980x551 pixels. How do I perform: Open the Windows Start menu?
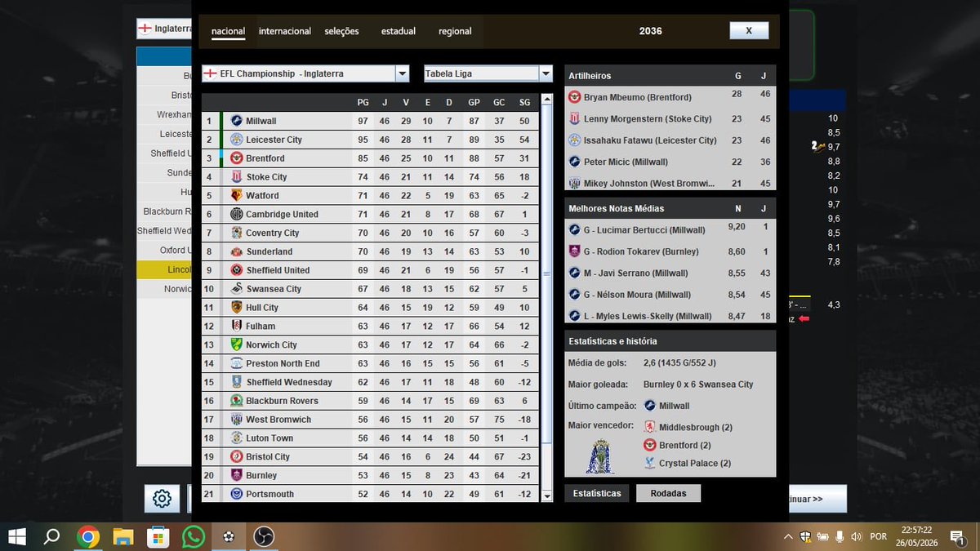[x=16, y=536]
